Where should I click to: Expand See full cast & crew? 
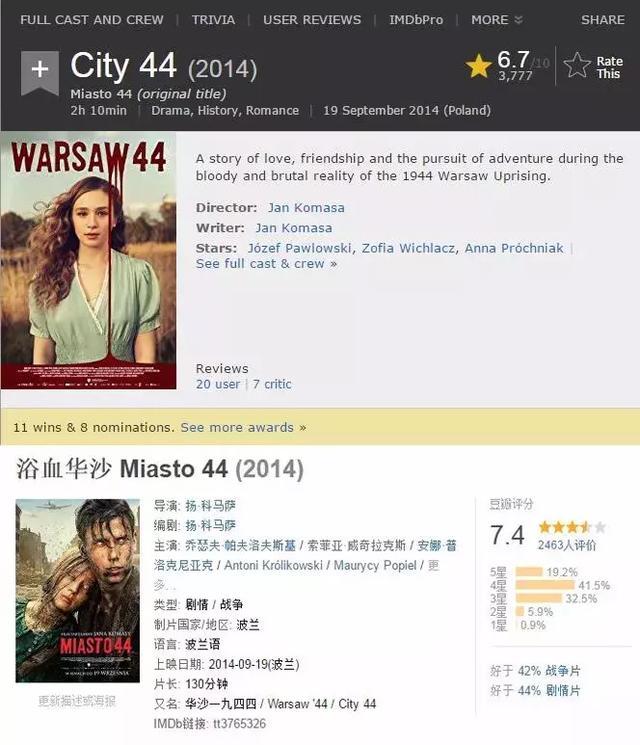click(x=267, y=264)
